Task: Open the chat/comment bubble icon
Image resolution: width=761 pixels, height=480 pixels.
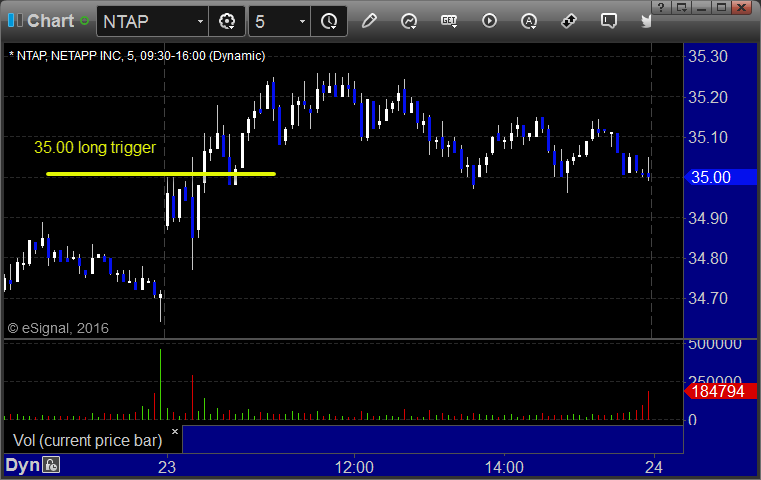Action: 609,21
